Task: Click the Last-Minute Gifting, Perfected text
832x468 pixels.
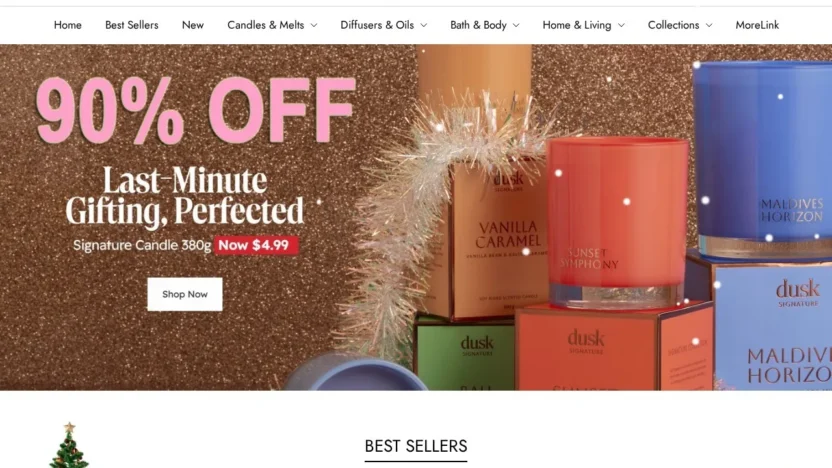Action: 185,196
